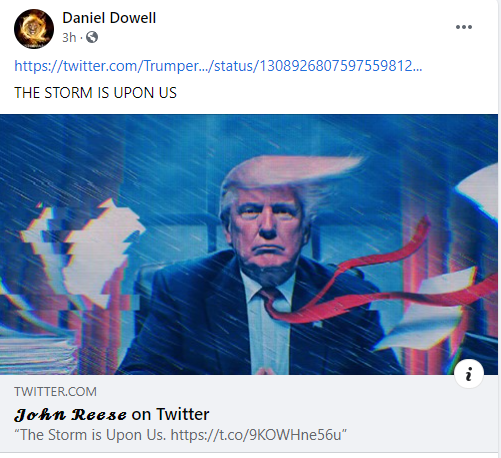Open Daniel Dowell's lion profile picture
The width and height of the screenshot is (501, 458).
[x=34, y=29]
